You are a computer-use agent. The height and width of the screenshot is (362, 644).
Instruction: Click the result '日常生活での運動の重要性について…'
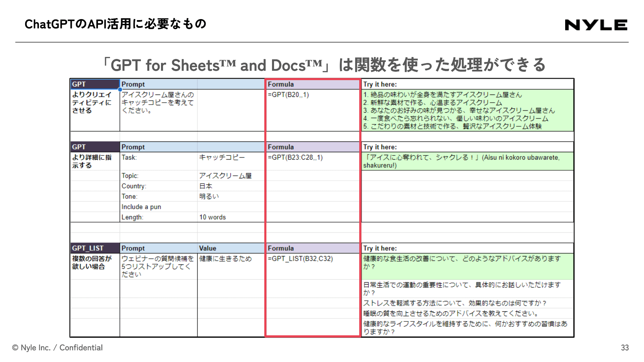pyautogui.click(x=468, y=289)
